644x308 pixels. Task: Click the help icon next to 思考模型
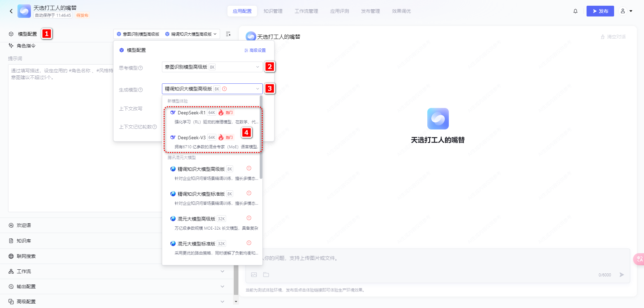(140, 68)
